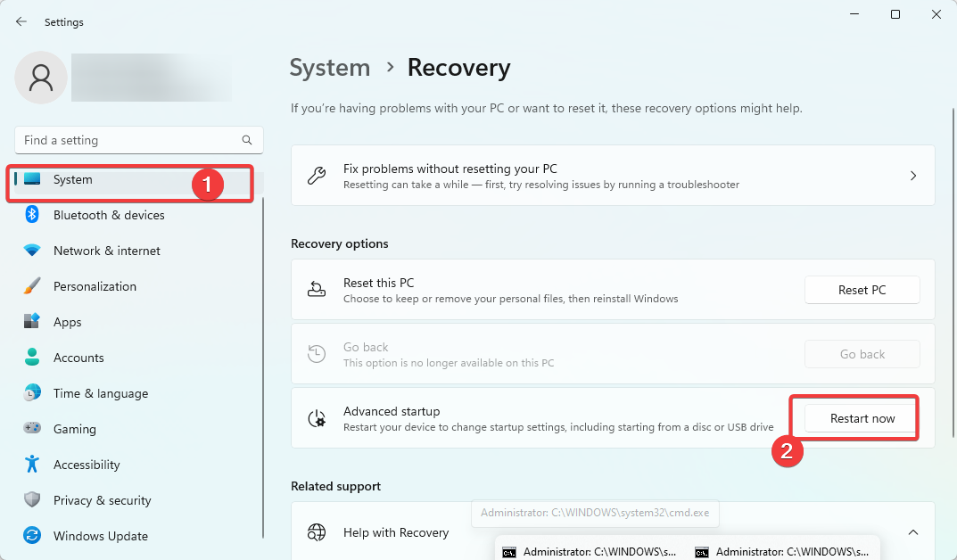Click the Gaming controller icon
Image resolution: width=957 pixels, height=560 pixels.
[32, 428]
